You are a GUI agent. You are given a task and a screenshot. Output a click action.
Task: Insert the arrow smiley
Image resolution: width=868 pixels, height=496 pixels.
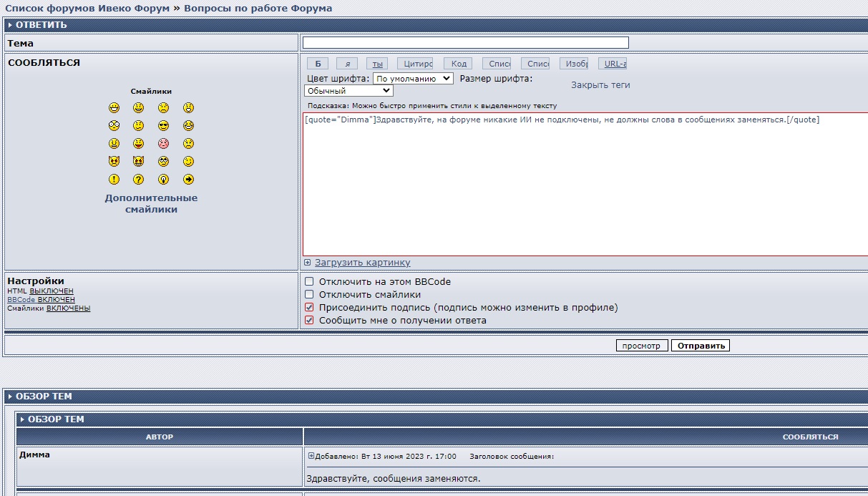tap(188, 180)
